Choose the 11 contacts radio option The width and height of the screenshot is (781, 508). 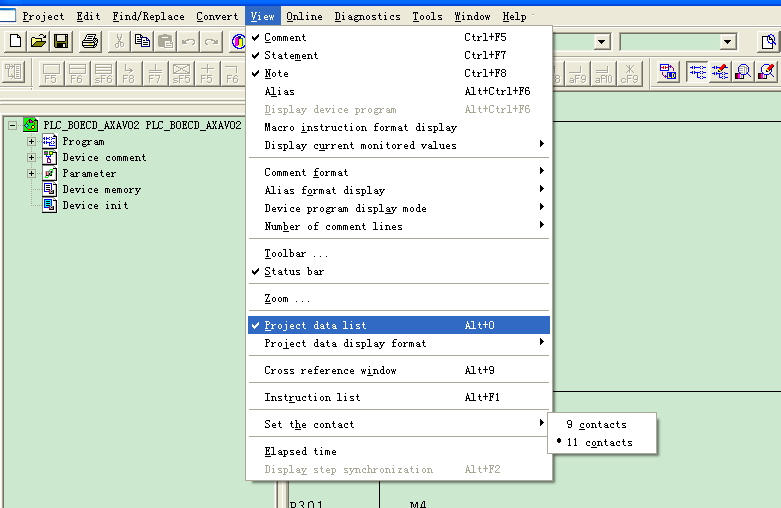click(x=598, y=443)
